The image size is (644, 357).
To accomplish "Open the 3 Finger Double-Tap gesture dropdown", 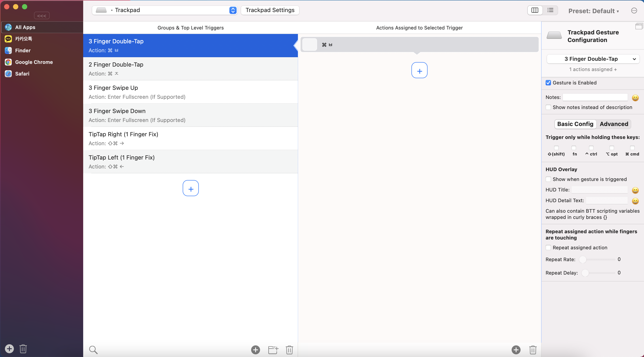I will pos(593,59).
